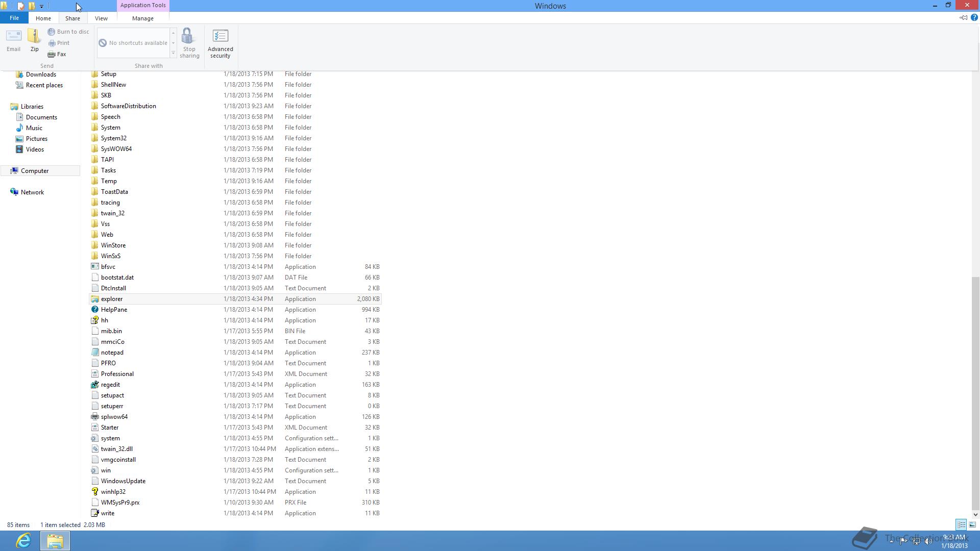
Task: Open the Manage ribbon tab
Action: pos(143,18)
